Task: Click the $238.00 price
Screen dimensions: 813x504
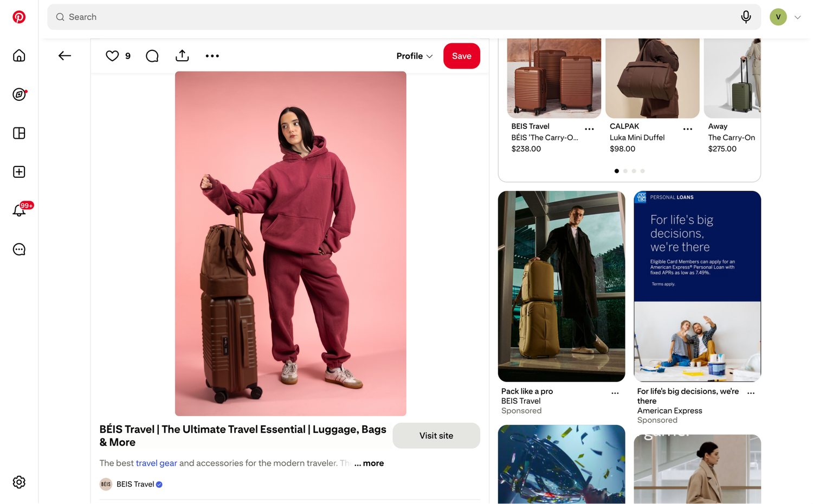Action: [526, 149]
